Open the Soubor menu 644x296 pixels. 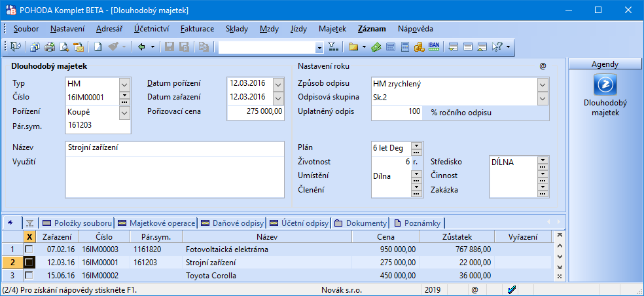26,29
